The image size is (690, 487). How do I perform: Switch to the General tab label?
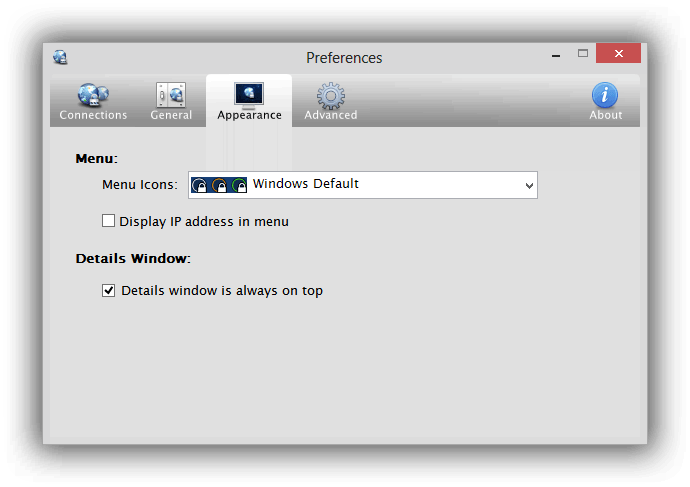171,115
